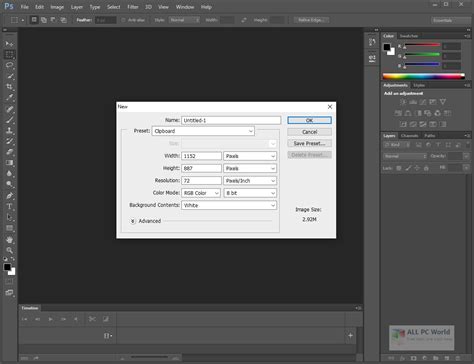Select the Dodge tool
474x364 pixels.
pos(9,184)
